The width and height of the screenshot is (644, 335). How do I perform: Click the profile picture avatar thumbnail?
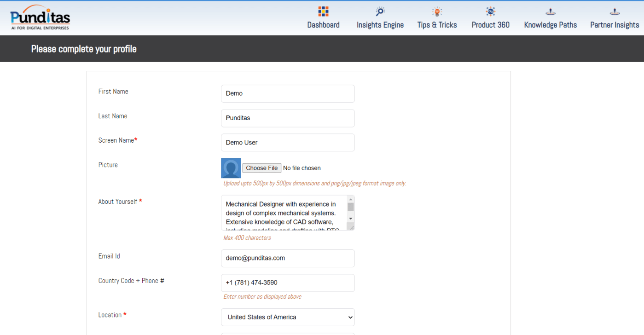[x=231, y=168]
